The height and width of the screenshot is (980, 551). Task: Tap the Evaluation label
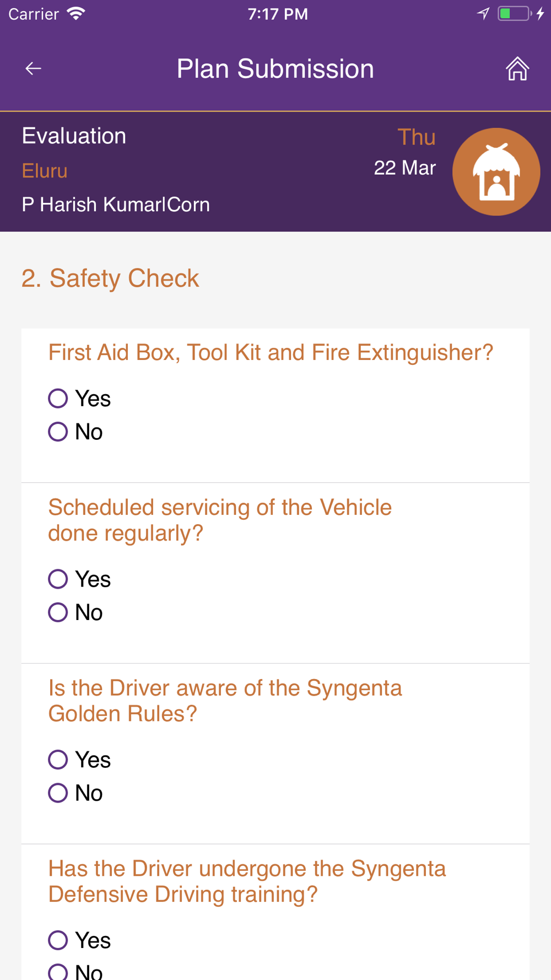[74, 136]
